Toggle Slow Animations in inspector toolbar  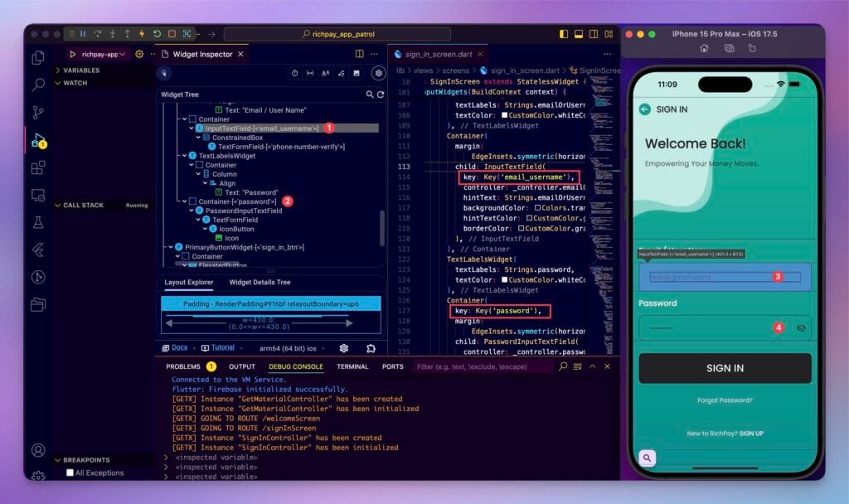[294, 73]
